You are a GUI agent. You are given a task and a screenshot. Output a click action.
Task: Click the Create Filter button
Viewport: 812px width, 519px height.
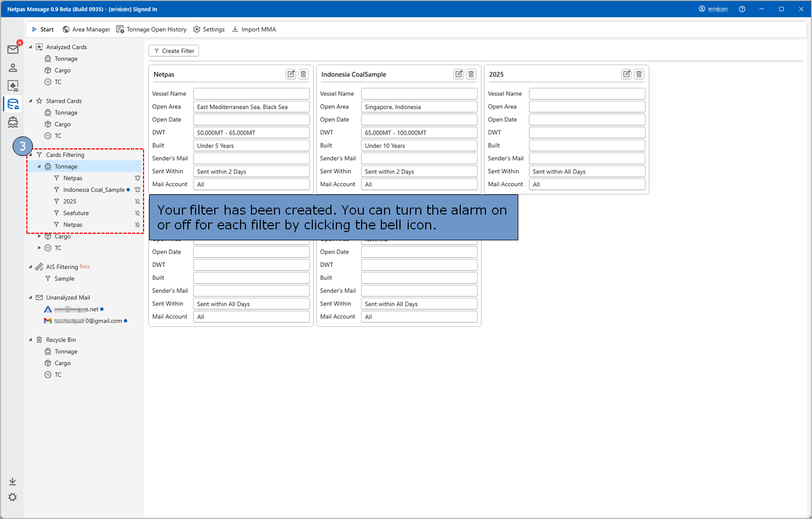point(174,51)
